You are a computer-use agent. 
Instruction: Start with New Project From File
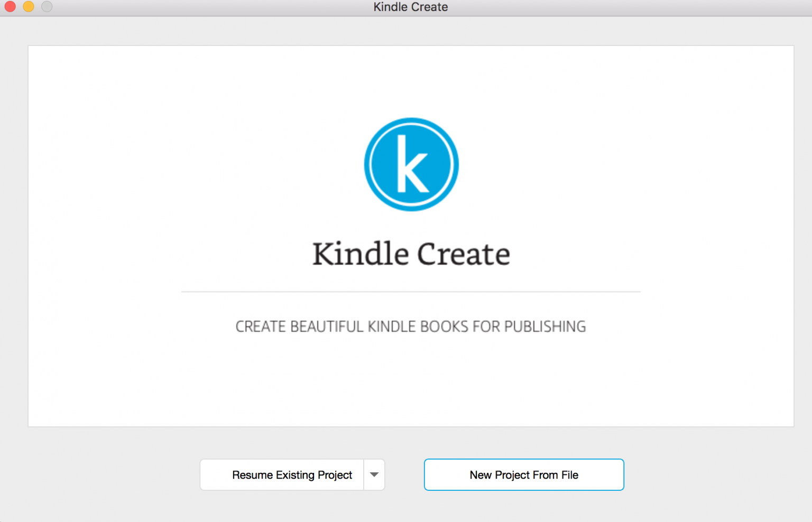pos(523,474)
